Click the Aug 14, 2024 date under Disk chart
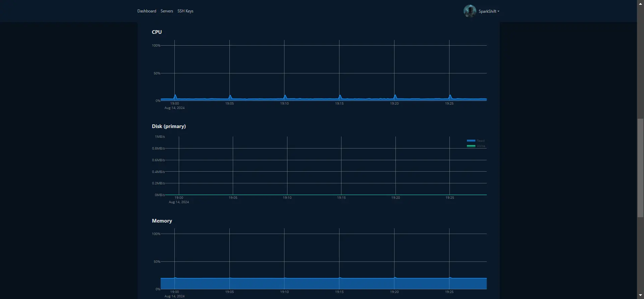644x299 pixels. click(x=179, y=202)
